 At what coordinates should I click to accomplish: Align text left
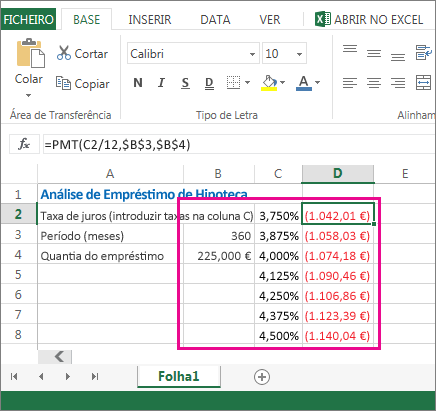click(350, 83)
